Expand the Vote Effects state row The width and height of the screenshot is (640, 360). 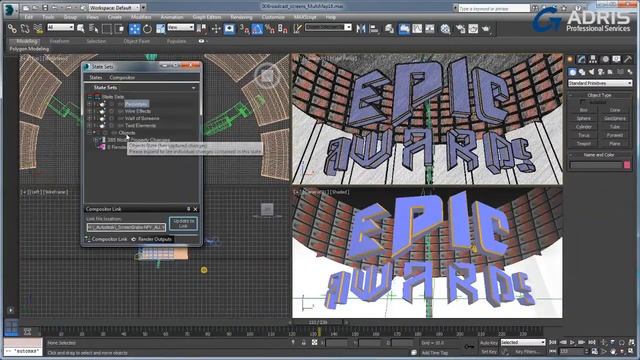pyautogui.click(x=89, y=111)
